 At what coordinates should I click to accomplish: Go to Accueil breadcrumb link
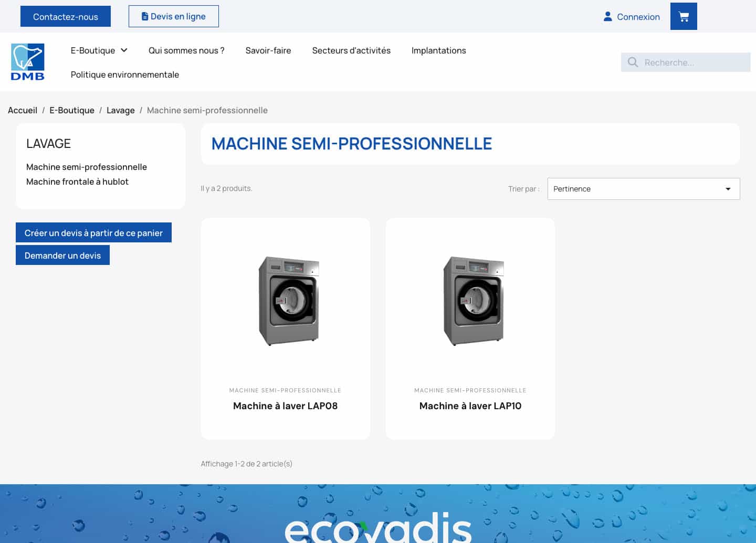pyautogui.click(x=23, y=110)
